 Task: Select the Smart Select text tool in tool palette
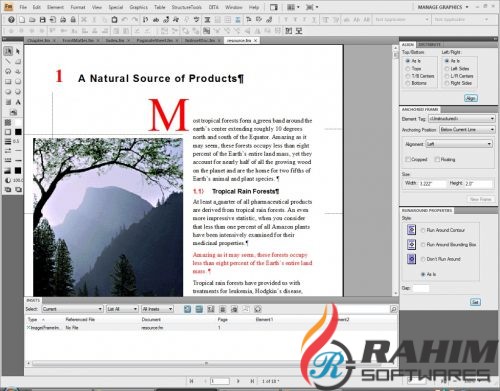[8, 51]
